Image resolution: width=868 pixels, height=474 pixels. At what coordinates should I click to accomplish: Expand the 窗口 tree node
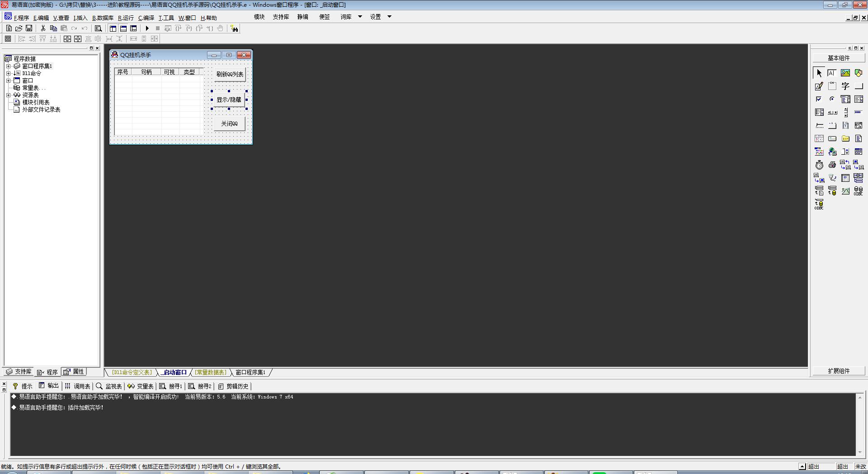pos(8,81)
